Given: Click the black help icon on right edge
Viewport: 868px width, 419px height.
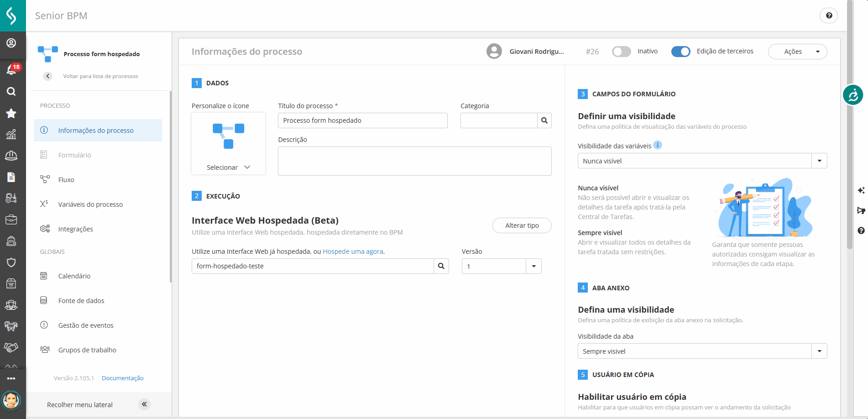Looking at the screenshot, I should pyautogui.click(x=861, y=230).
